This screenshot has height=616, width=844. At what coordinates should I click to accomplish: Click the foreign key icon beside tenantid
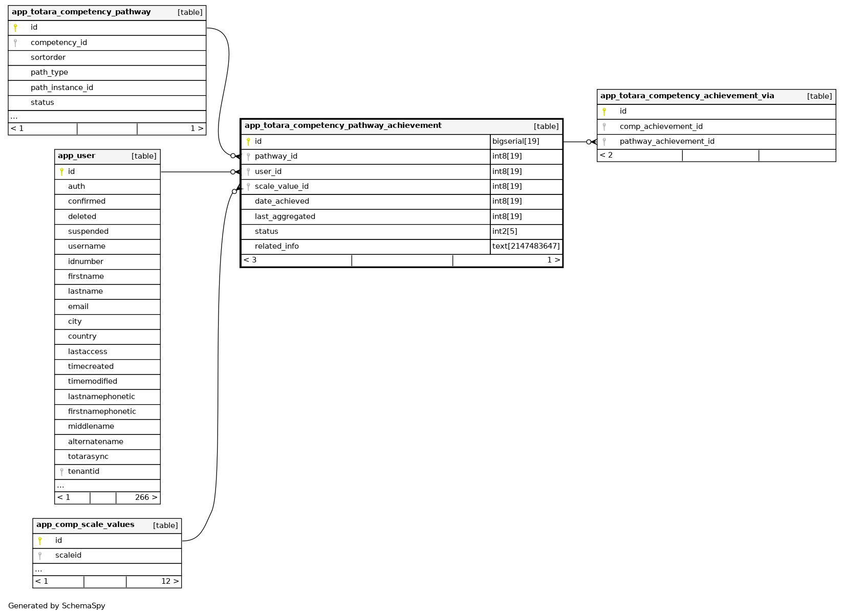tap(61, 472)
